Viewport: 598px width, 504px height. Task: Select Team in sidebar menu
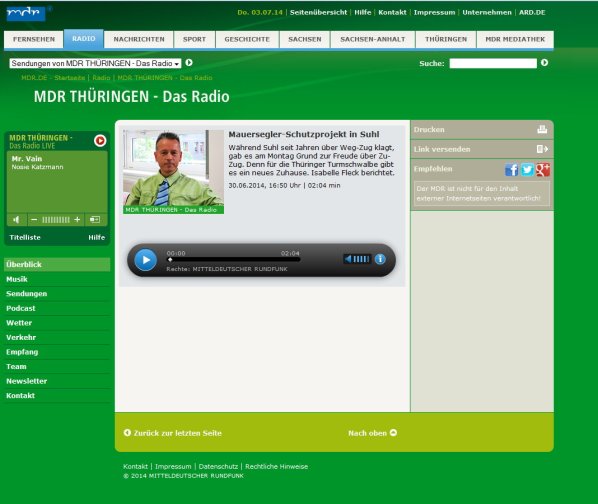click(x=57, y=366)
